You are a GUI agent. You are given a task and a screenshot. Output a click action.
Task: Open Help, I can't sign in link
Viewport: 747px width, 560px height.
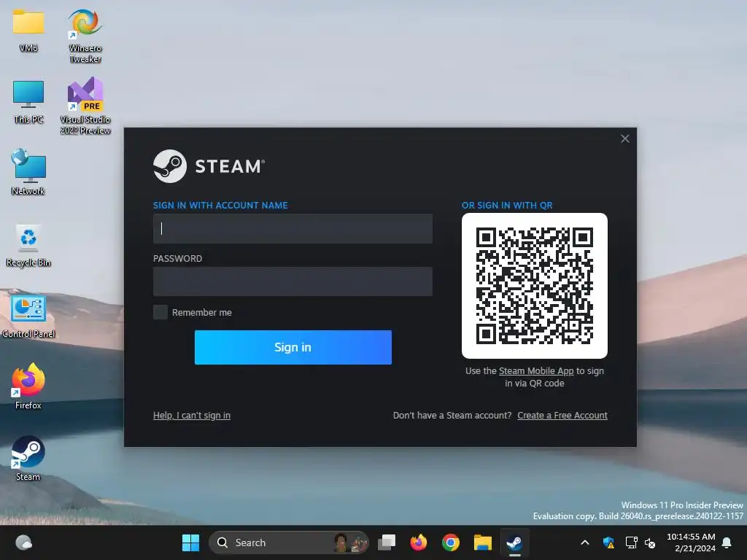coord(192,415)
